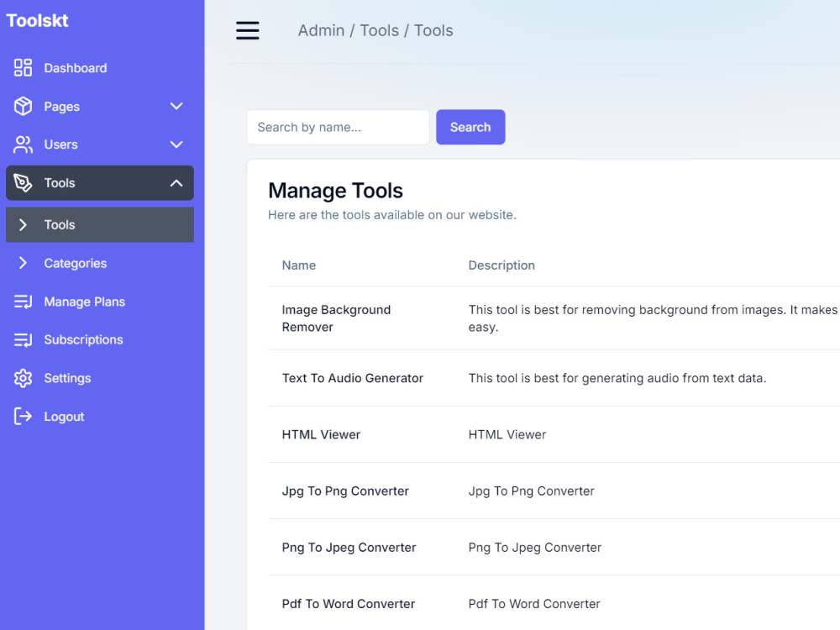Click the Png To Jpeg Converter description
Image resolution: width=840 pixels, height=630 pixels.
(x=534, y=548)
